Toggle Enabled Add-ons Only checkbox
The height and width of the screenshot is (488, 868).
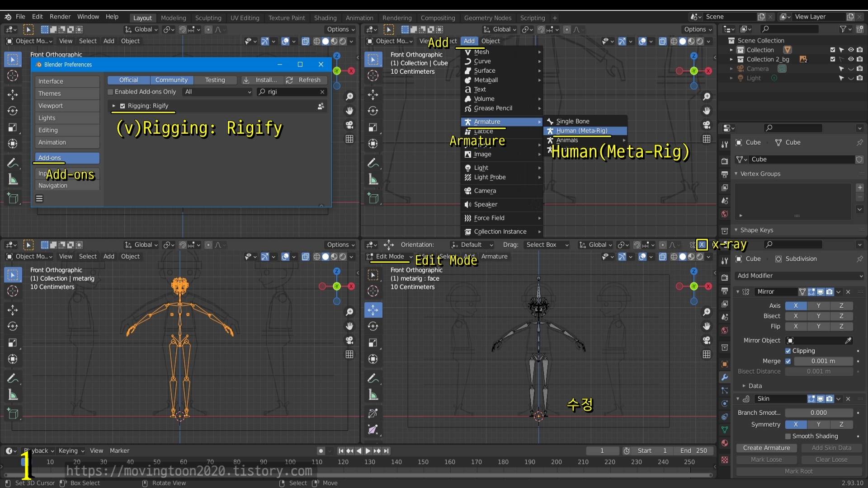(110, 92)
